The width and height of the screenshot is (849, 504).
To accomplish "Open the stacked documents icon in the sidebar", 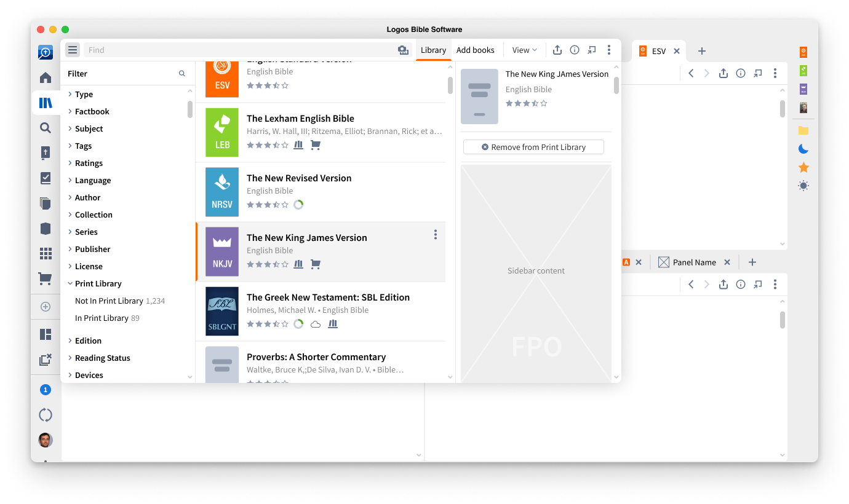I will [46, 203].
